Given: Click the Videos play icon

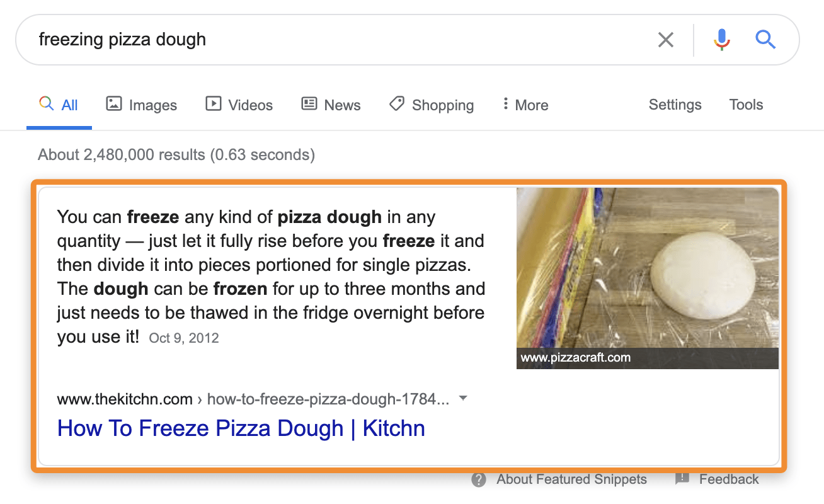Looking at the screenshot, I should coord(212,104).
